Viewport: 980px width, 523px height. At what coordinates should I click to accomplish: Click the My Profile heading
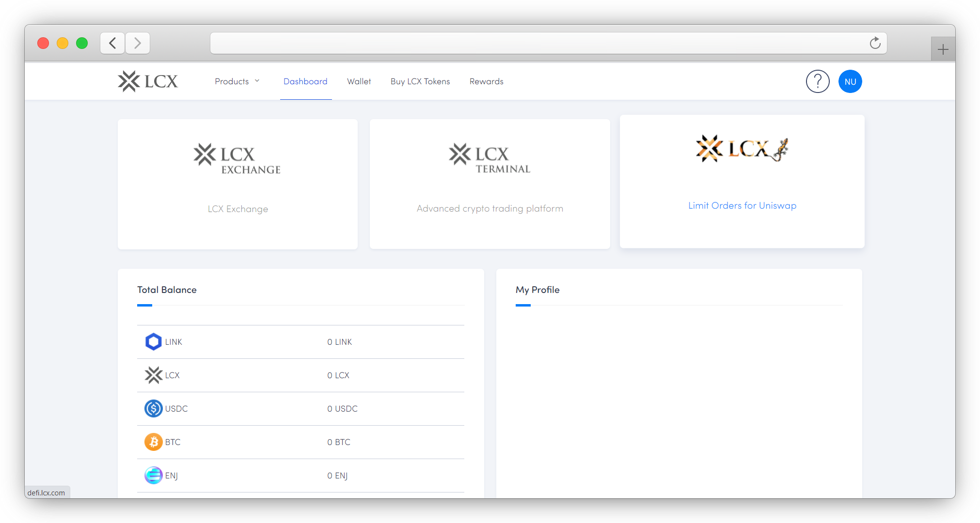point(537,290)
